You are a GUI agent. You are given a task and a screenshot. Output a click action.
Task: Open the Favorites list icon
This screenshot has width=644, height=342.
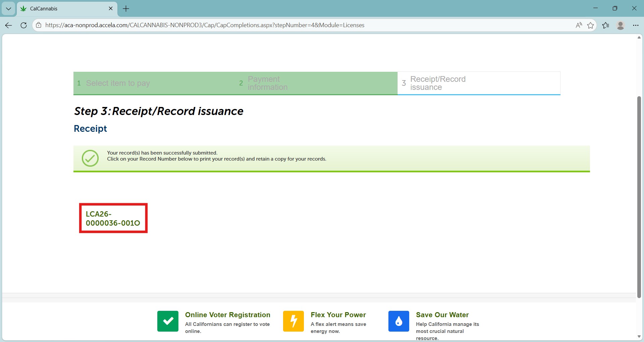click(606, 25)
